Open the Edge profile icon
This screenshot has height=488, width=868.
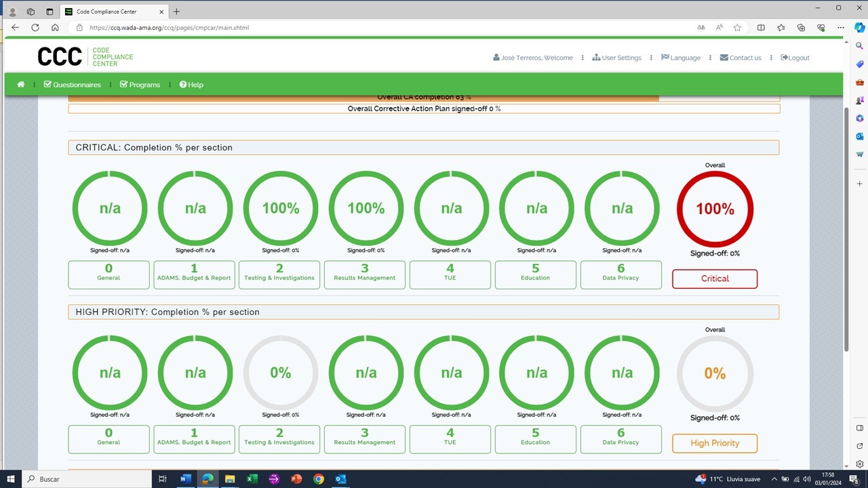[x=12, y=12]
